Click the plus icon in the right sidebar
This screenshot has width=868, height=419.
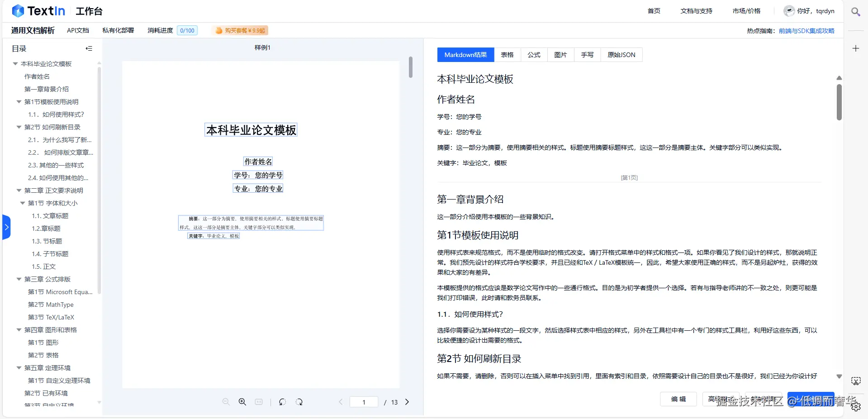(855, 48)
